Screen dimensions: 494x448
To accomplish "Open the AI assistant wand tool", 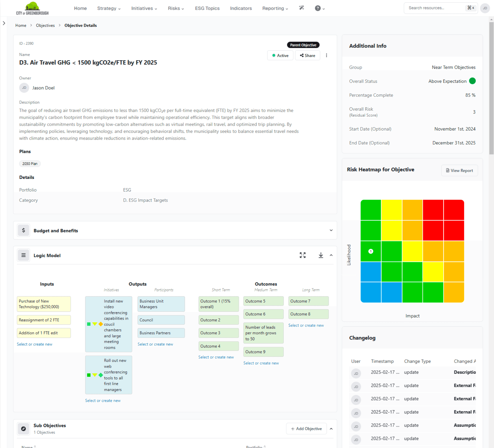I will (301, 8).
